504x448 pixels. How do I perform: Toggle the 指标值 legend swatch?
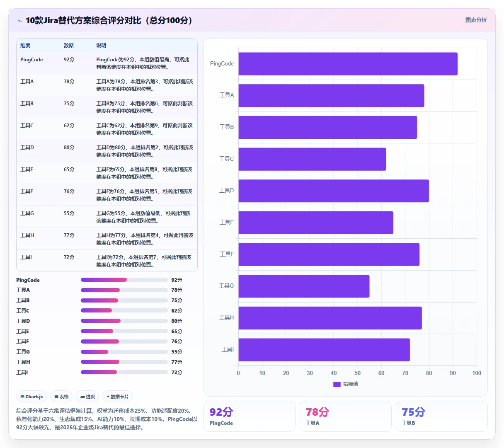[337, 384]
